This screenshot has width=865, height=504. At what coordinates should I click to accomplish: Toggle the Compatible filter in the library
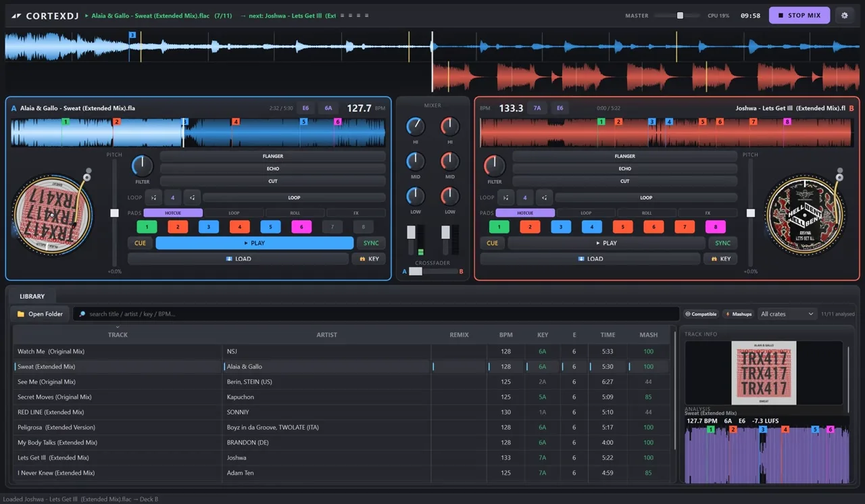coord(701,314)
